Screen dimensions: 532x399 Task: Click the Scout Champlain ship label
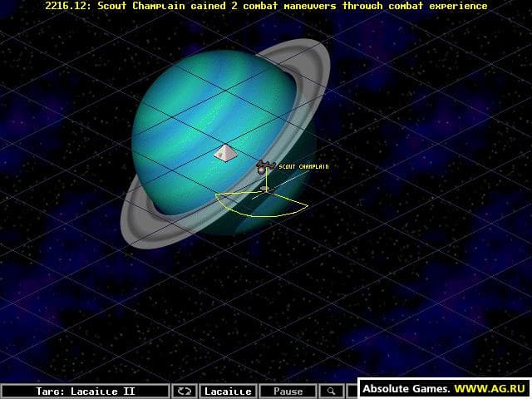pos(303,166)
